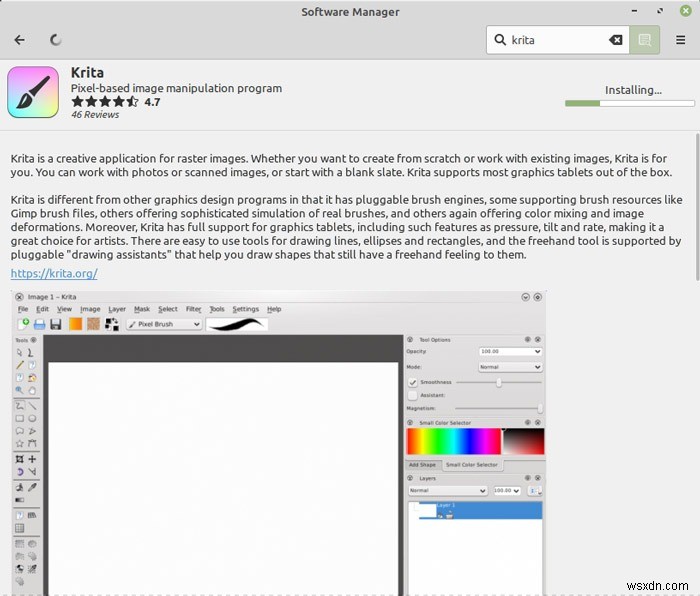This screenshot has width=700, height=596.
Task: Select the crop tool
Action: pyautogui.click(x=20, y=459)
